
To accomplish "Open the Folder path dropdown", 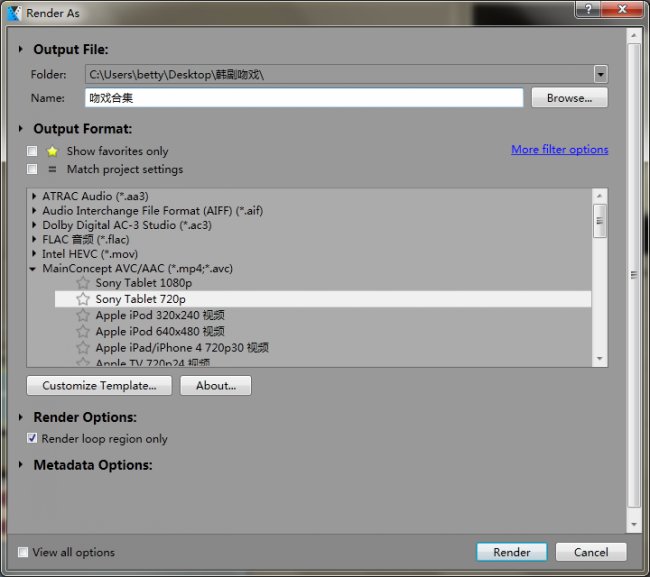I will tap(600, 74).
